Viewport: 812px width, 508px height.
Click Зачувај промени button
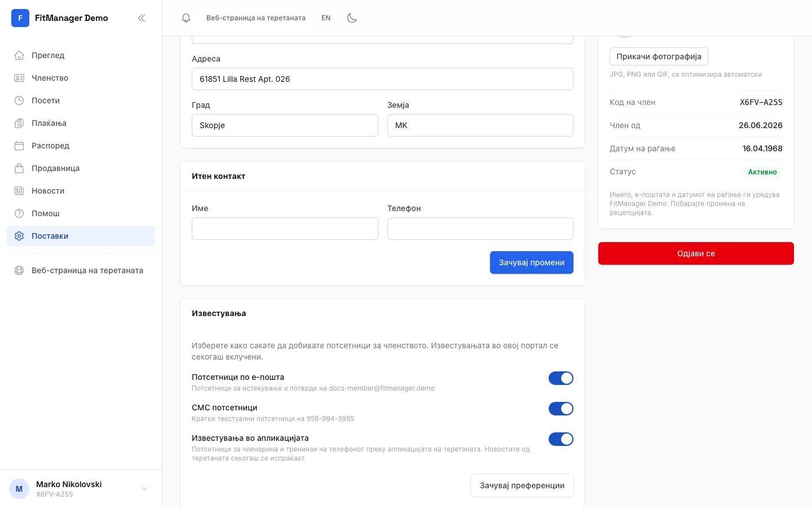(x=532, y=262)
